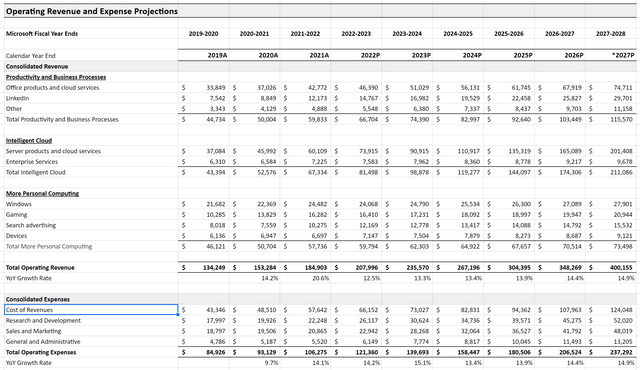
Task: Select Gaming 2023P value 17,231
Action: [420, 215]
